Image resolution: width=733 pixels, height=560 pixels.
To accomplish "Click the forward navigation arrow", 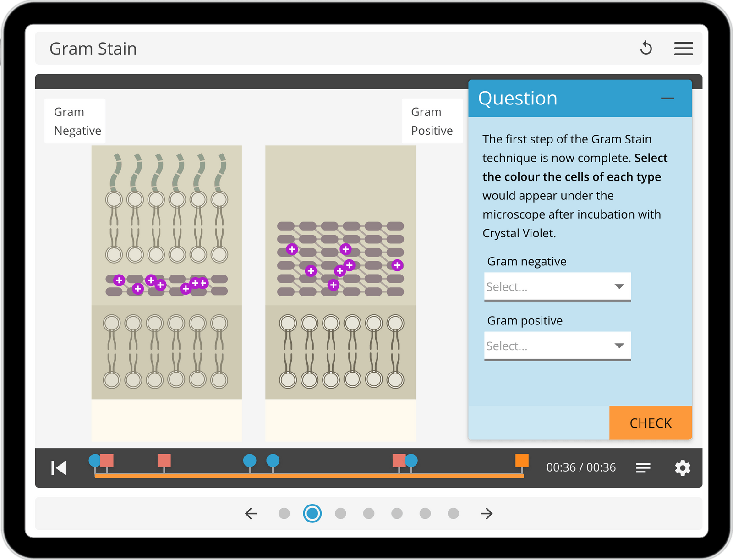I will click(x=487, y=514).
